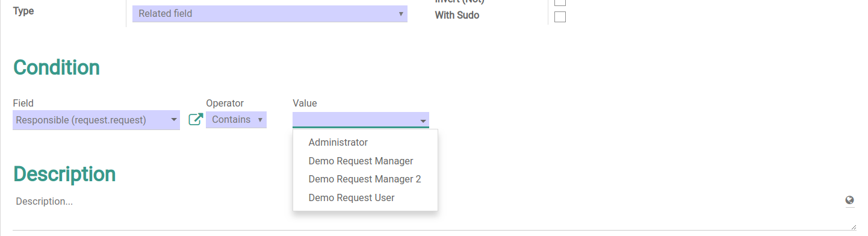Screen dimensions: 868x236
Task: Click the Operator field label
Action: pos(225,104)
